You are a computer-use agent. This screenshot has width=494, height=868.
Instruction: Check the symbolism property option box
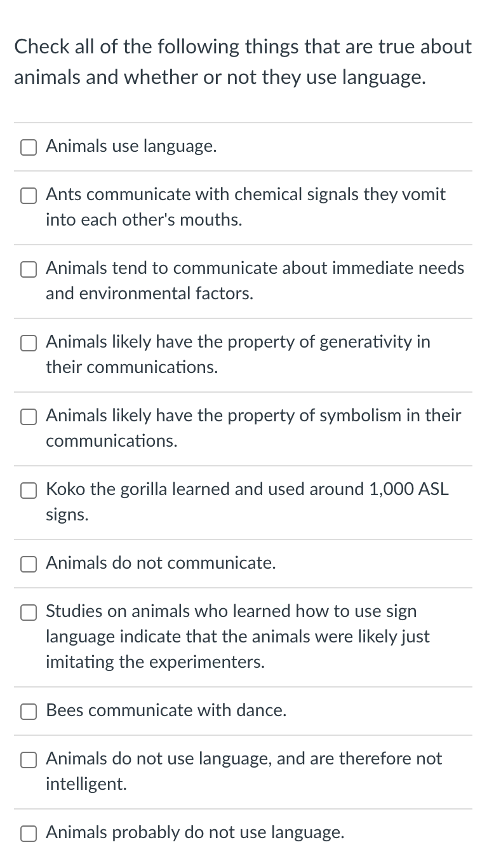pyautogui.click(x=29, y=417)
